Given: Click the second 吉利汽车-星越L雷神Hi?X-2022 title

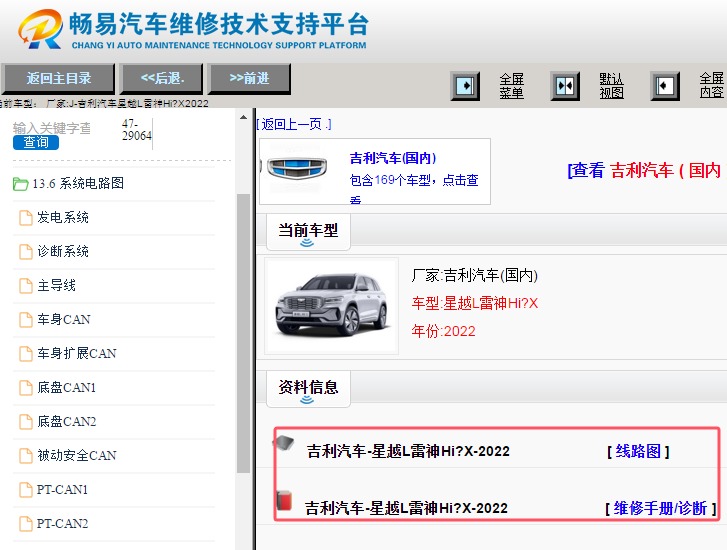Looking at the screenshot, I should pos(406,509).
